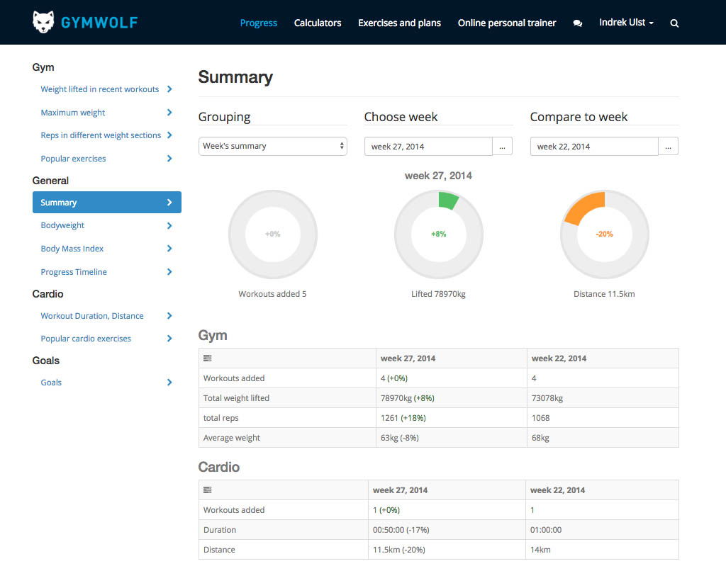Screen dimensions: 726x588
Task: Open Exercises and plans menu
Action: click(x=399, y=23)
